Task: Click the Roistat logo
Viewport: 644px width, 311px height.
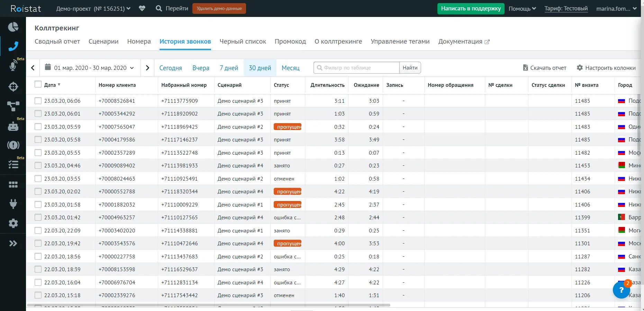Action: pyautogui.click(x=26, y=9)
